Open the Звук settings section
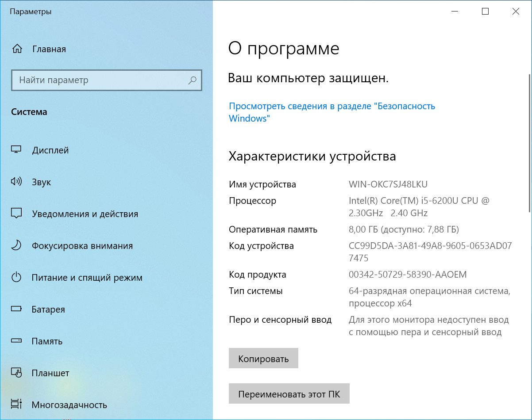Image resolution: width=532 pixels, height=420 pixels. (x=42, y=182)
